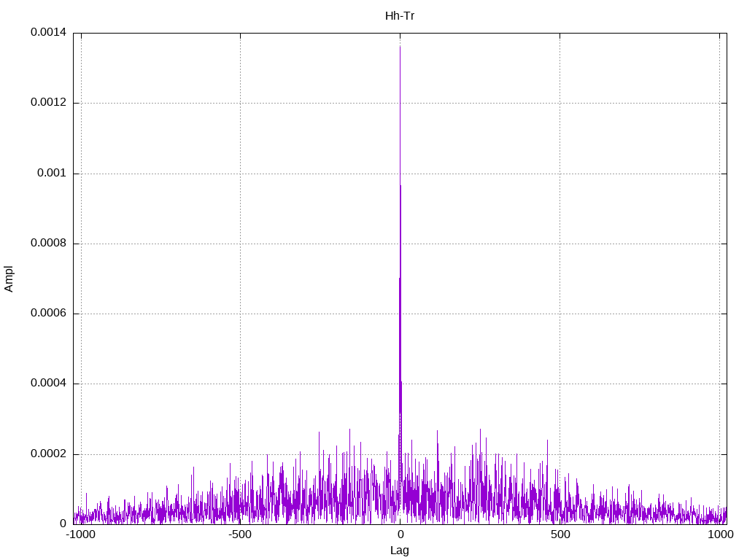Click the 0 x-axis tick label
Screen dimensions: 747x560
[400, 534]
